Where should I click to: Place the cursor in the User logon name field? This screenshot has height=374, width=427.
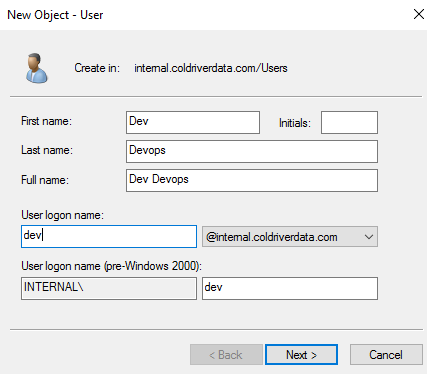pos(109,236)
